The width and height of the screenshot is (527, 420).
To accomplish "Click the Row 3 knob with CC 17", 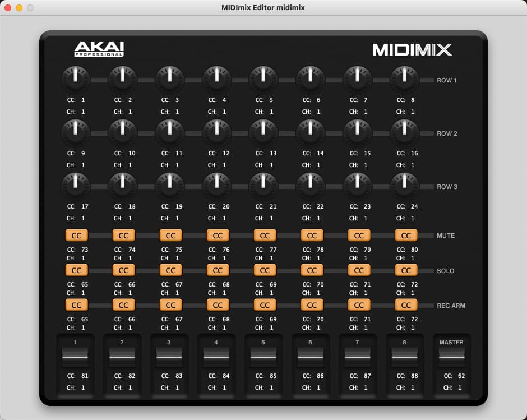I will point(76,186).
